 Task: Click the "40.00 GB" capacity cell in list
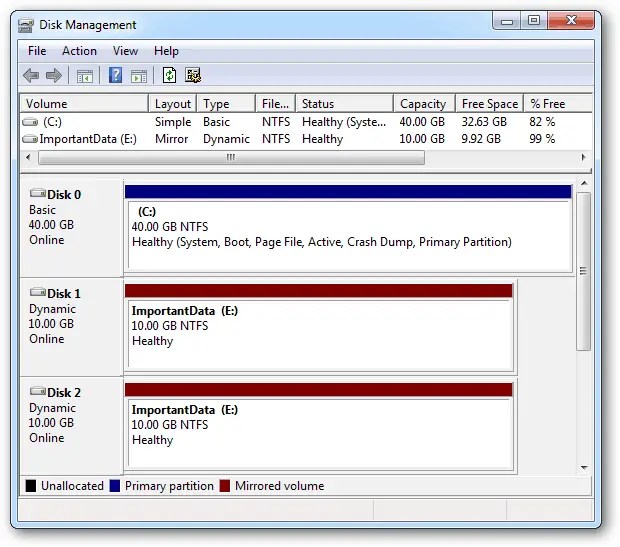[x=422, y=122]
